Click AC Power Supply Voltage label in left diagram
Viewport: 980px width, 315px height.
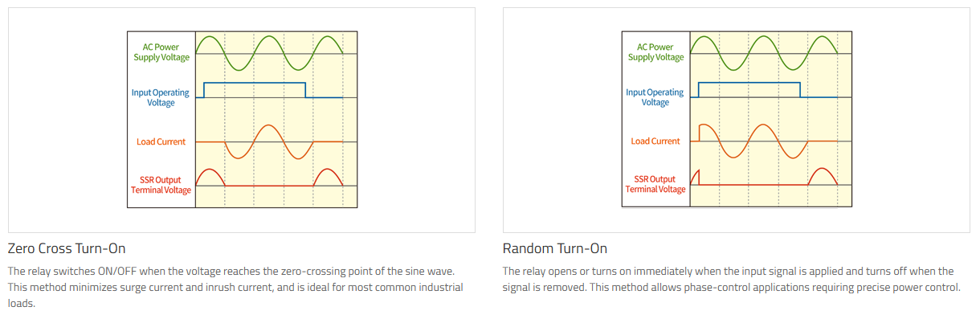(161, 52)
